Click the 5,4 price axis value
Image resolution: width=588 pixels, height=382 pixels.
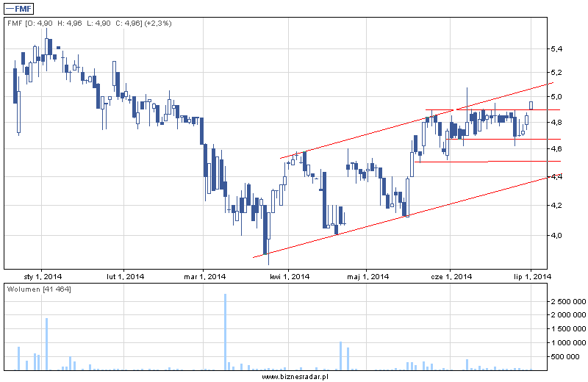tap(556, 48)
